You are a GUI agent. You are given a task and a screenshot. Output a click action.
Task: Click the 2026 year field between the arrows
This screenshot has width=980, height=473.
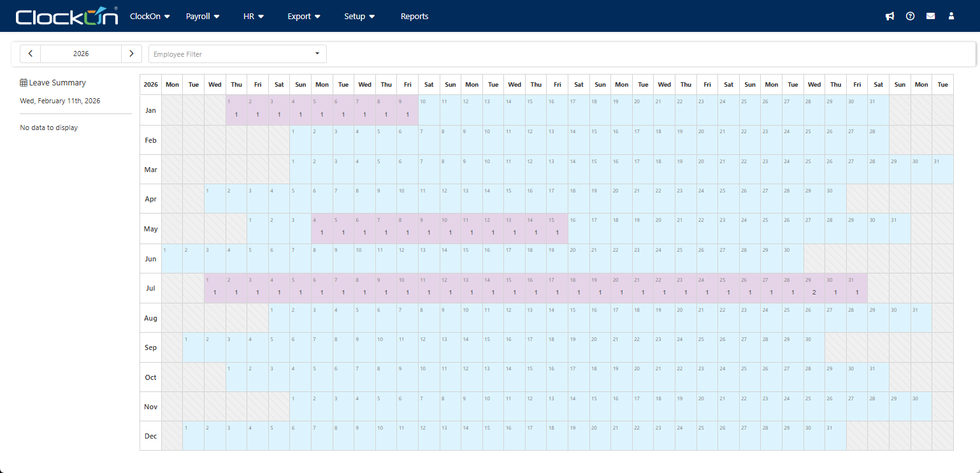tap(81, 54)
